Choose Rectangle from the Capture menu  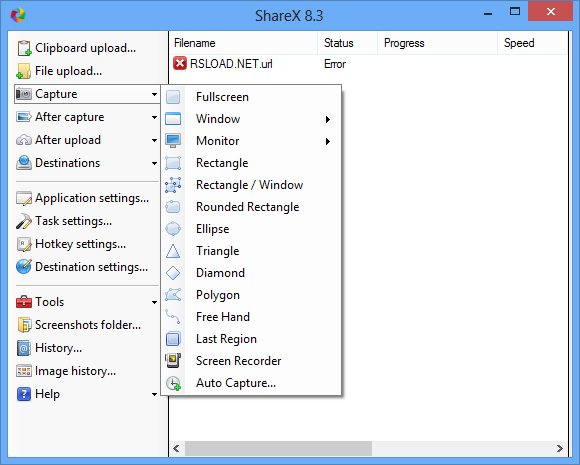pos(251,163)
